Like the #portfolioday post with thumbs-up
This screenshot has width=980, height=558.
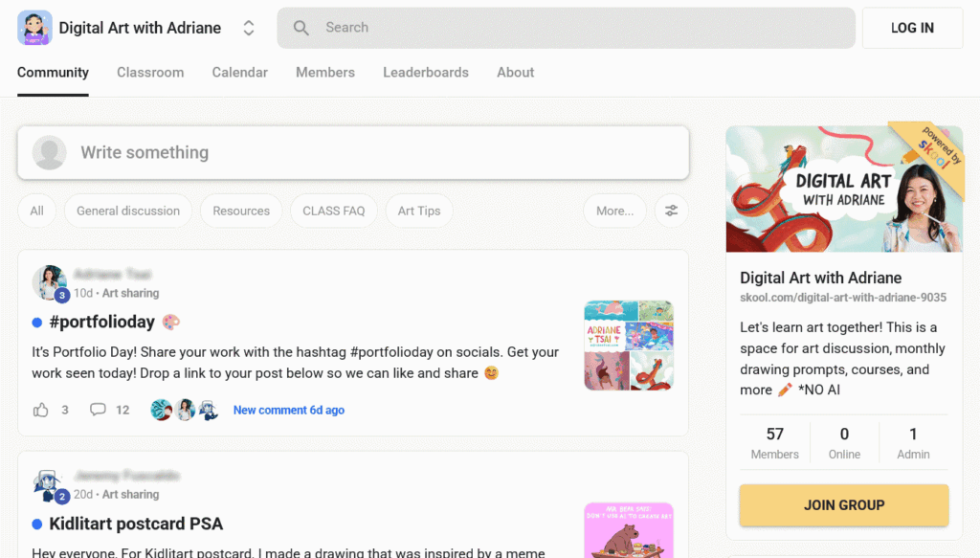[x=40, y=410]
